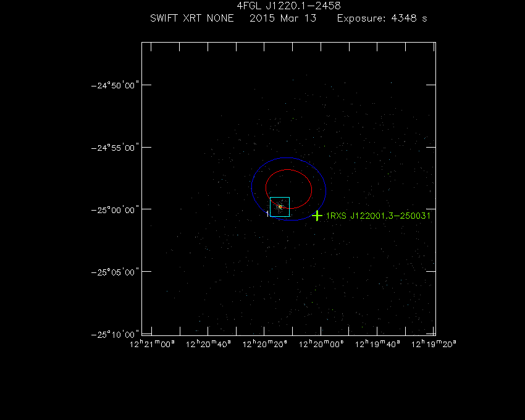Click the right ascension label 12h20m20s
525x420 pixels.
[265, 344]
